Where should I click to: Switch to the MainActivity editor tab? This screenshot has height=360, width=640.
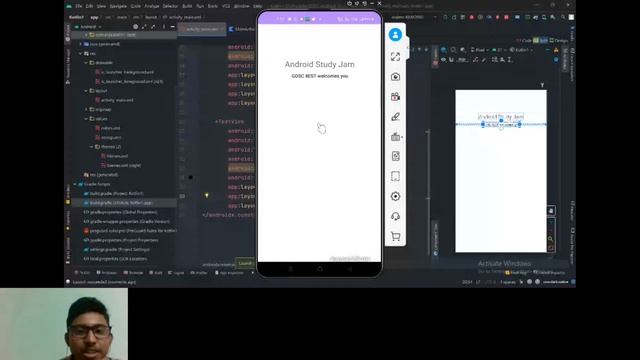pyautogui.click(x=242, y=29)
